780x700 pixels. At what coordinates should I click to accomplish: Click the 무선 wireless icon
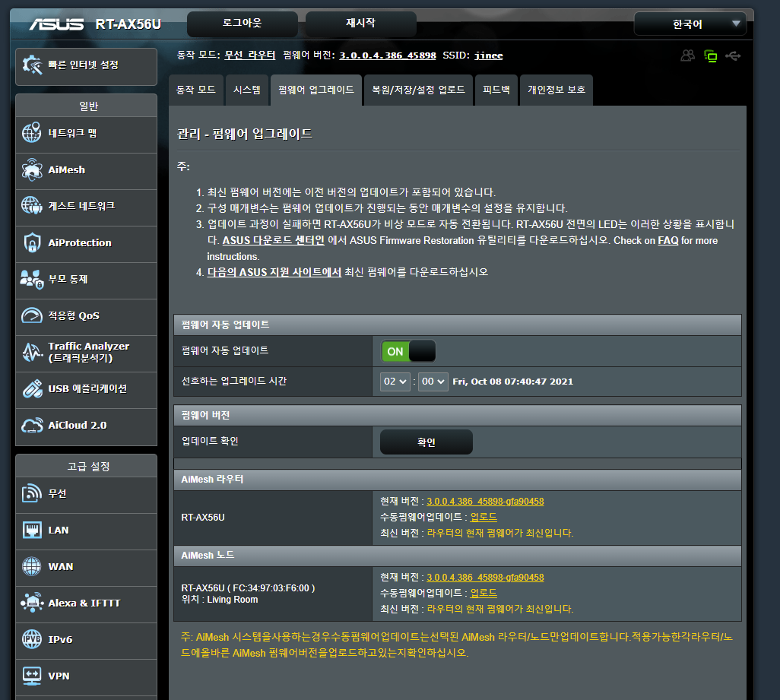click(32, 493)
